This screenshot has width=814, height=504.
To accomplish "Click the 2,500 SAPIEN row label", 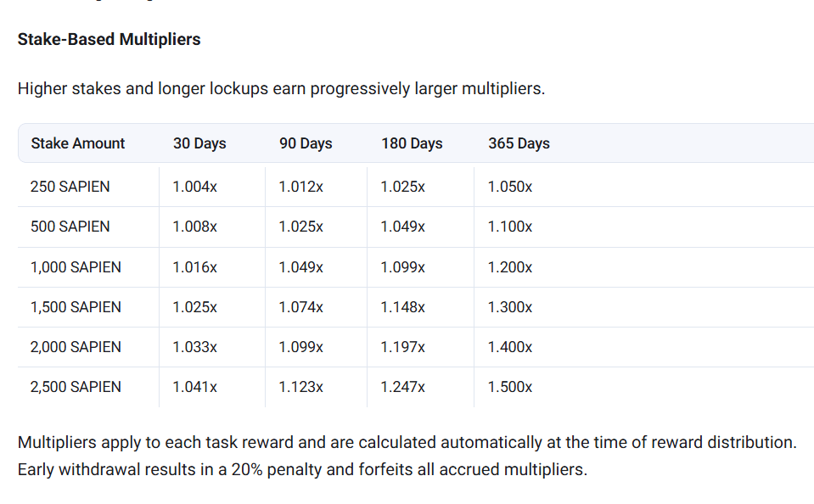I will click(76, 387).
